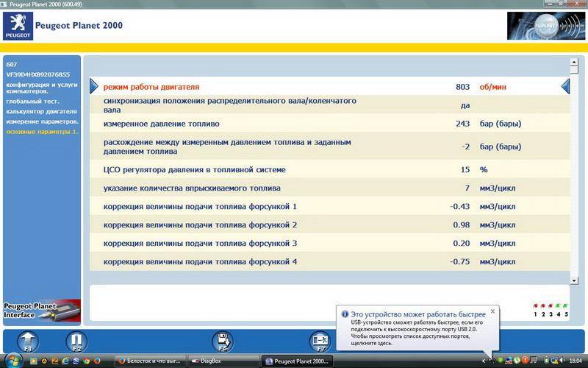Click the F5 save button
This screenshot has height=368, width=588.
[223, 341]
